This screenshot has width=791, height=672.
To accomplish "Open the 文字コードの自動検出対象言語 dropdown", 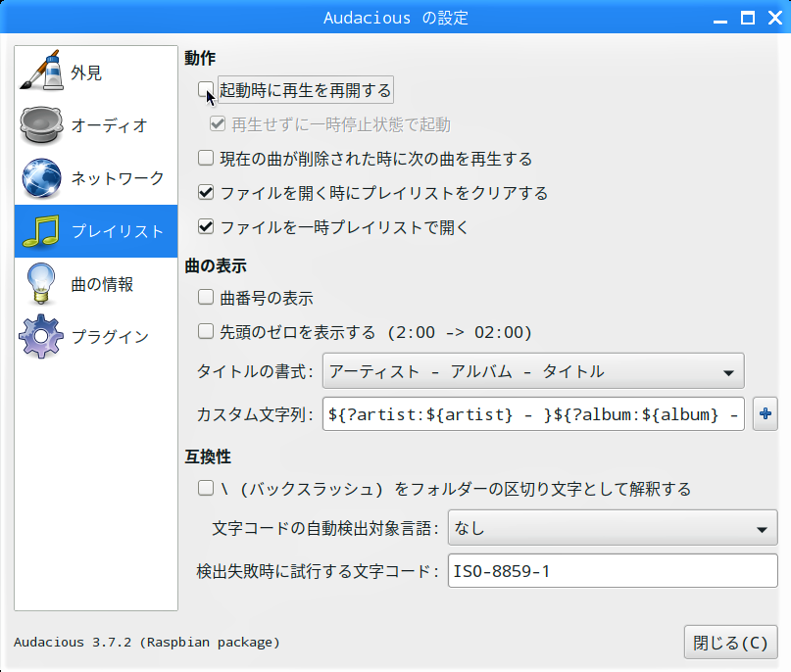I will coord(613,528).
